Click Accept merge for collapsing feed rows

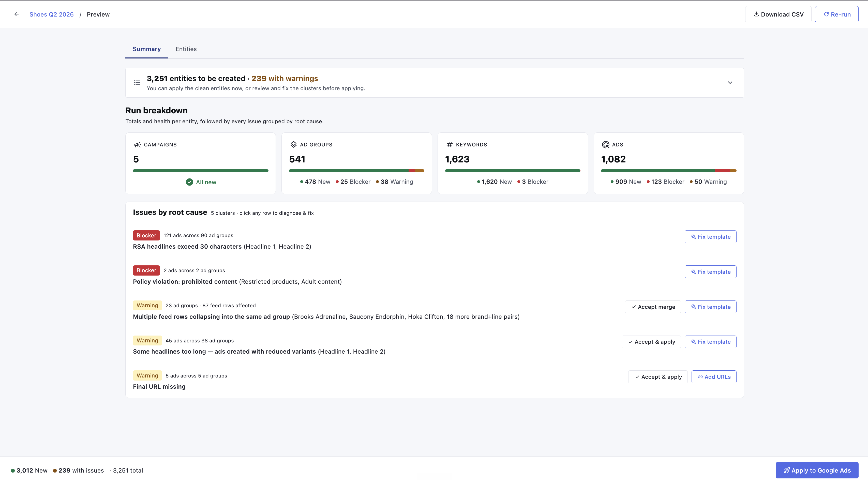tap(653, 307)
